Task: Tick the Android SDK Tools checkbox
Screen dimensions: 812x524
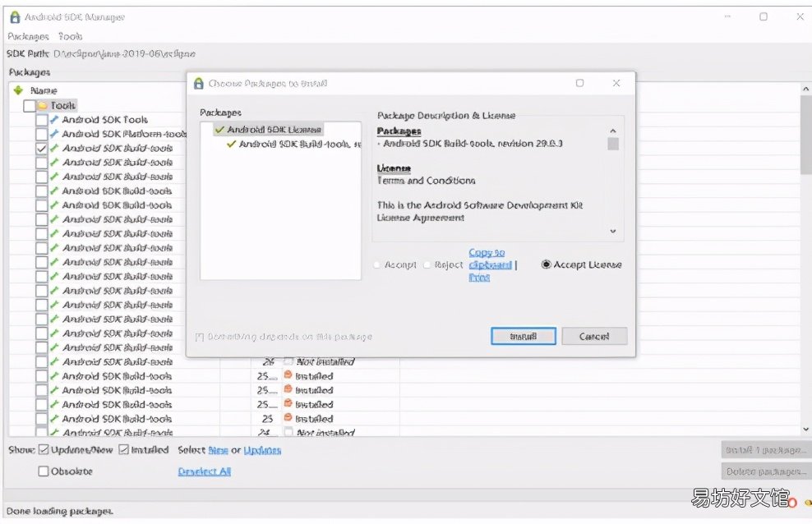Action: (x=41, y=120)
